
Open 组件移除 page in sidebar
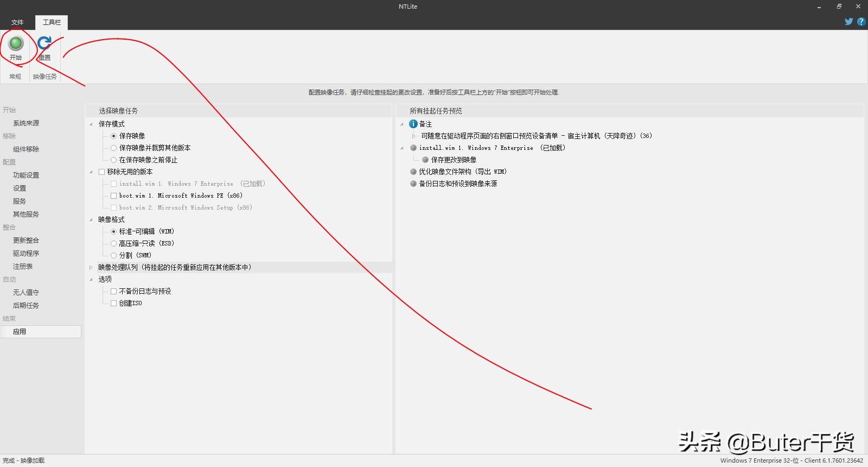pos(26,149)
